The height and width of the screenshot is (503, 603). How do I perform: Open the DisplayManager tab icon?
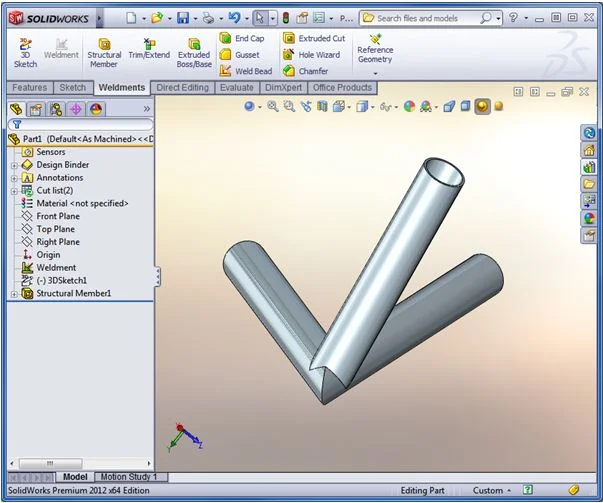[96, 109]
